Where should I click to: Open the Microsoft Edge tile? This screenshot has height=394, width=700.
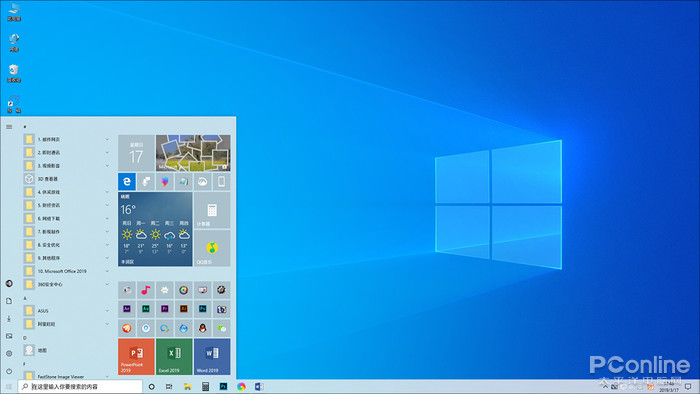click(127, 182)
